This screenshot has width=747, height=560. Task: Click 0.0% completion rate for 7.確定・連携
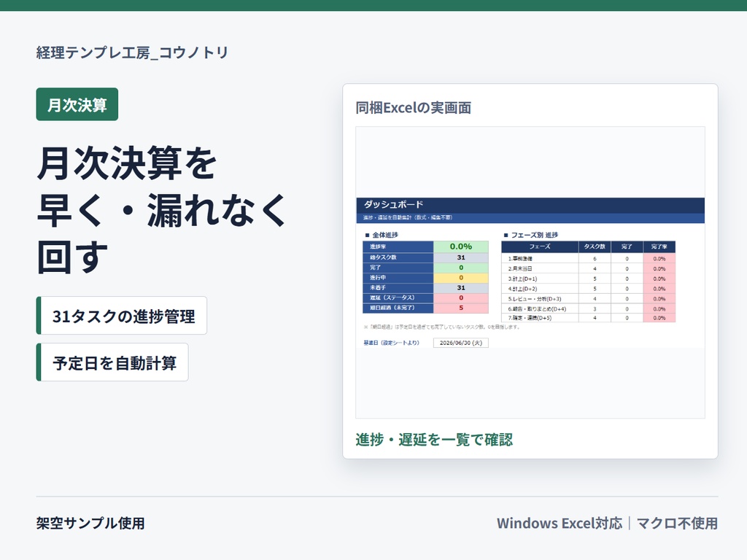659,318
